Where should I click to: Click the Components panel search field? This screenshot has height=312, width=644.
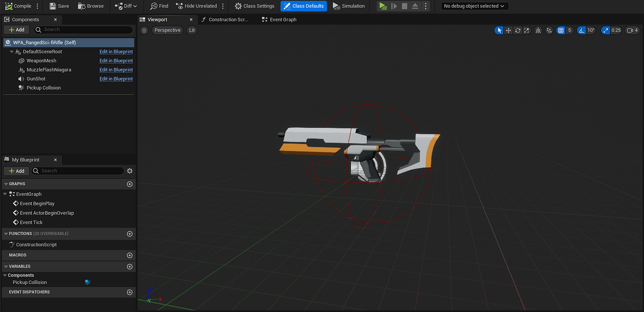[x=83, y=29]
